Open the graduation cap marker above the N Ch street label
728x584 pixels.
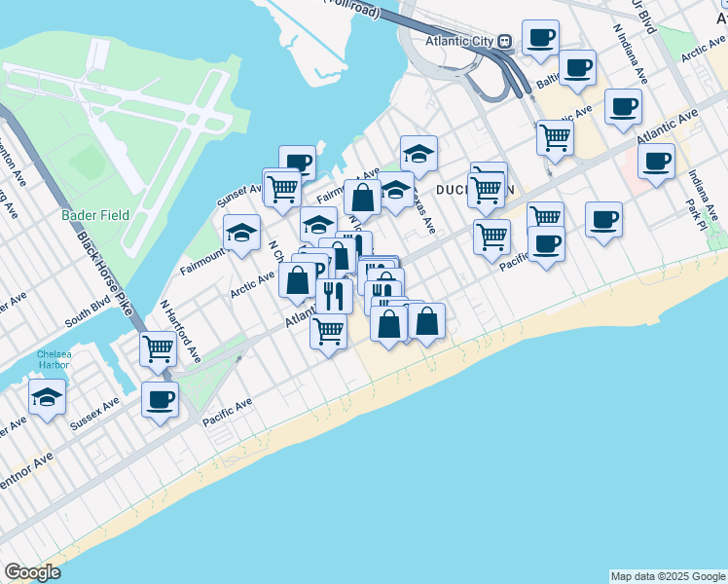[x=318, y=224]
